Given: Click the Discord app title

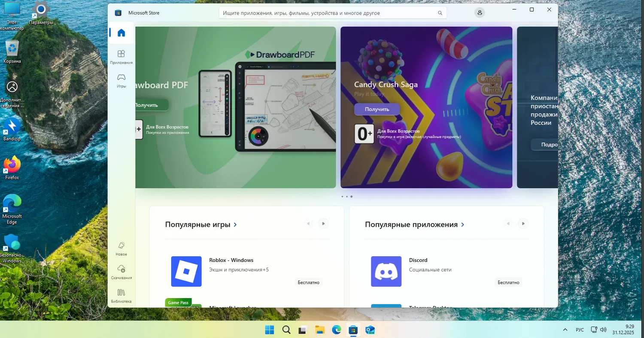Looking at the screenshot, I should pyautogui.click(x=418, y=260).
